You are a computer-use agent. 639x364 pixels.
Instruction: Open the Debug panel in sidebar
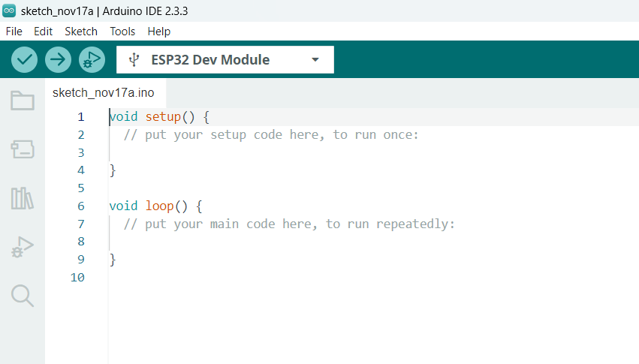pyautogui.click(x=23, y=247)
